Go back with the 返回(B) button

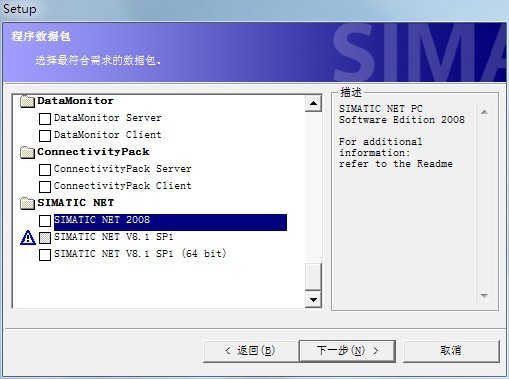click(x=250, y=351)
